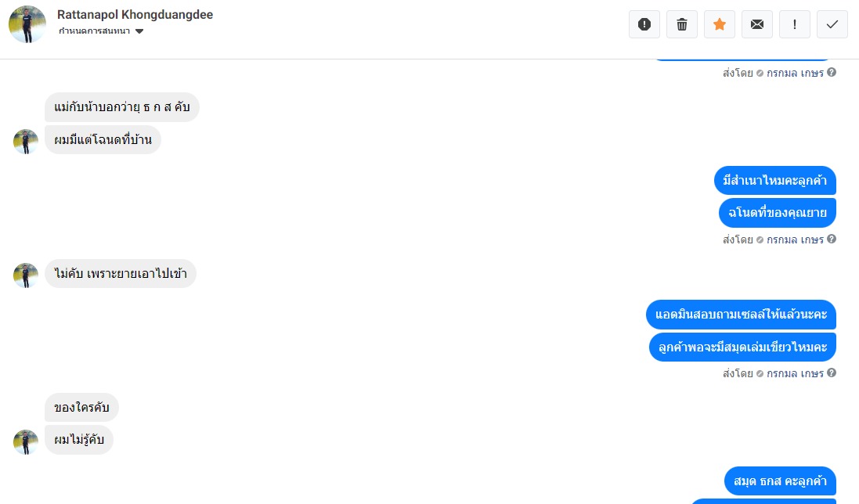Toggle the orange star follow-up icon
859x504 pixels.
pos(720,24)
